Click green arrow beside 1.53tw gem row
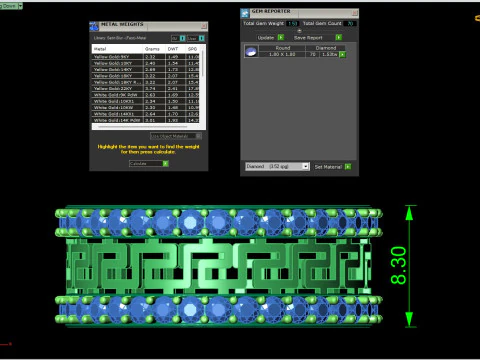 (342, 54)
